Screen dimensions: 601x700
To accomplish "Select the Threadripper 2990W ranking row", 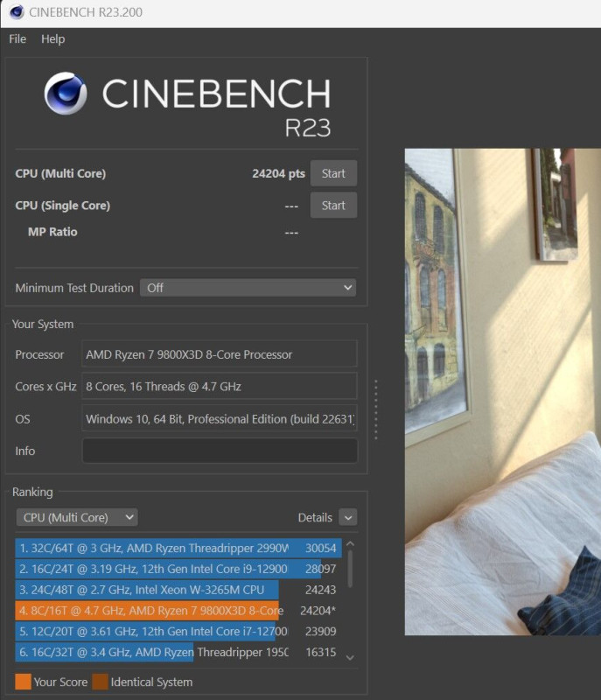I will (x=178, y=548).
